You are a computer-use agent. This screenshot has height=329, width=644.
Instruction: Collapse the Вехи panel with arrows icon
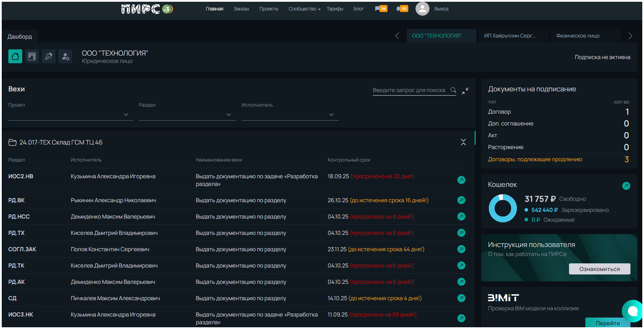click(465, 91)
